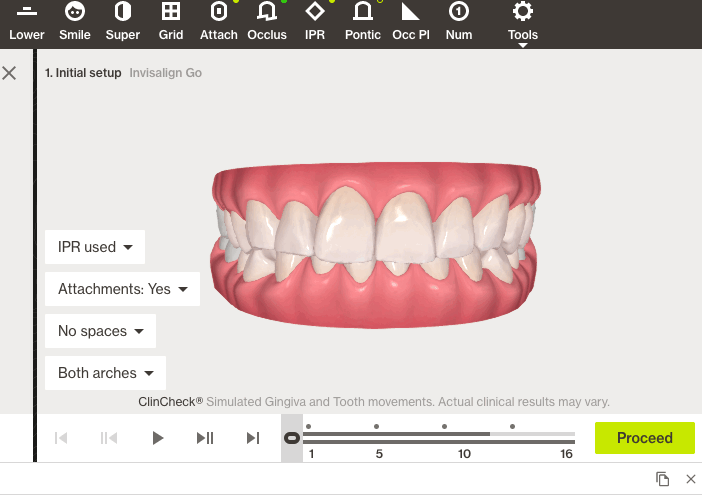Click the copy icon in bottom bar
Screen dimensions: 702x496
pos(663,479)
